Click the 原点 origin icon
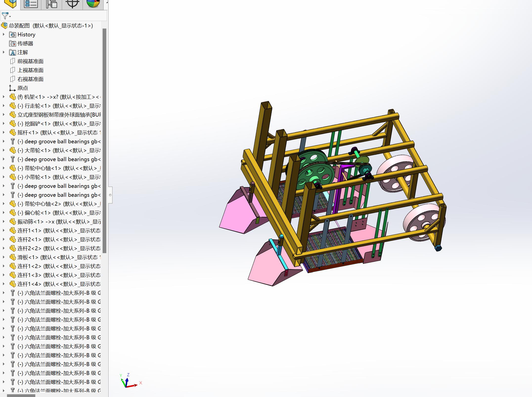The image size is (532, 397). pyautogui.click(x=12, y=88)
